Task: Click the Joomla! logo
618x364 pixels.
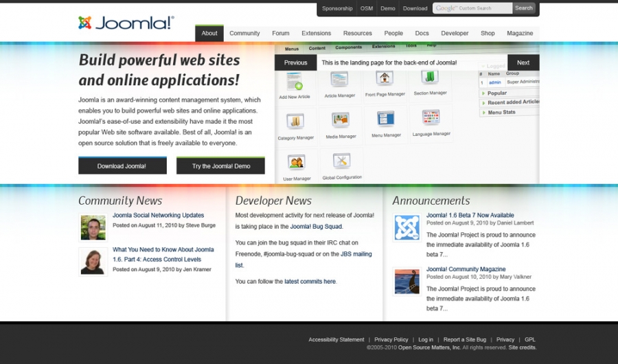Action: 126,23
